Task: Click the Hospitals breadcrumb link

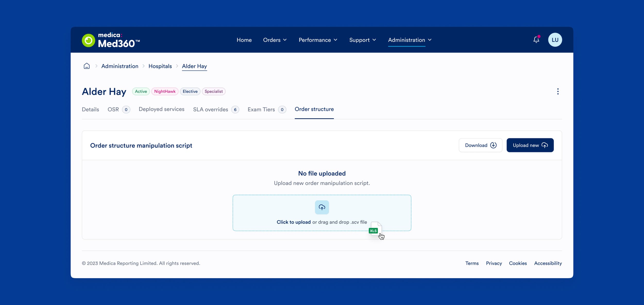Action: click(x=160, y=66)
